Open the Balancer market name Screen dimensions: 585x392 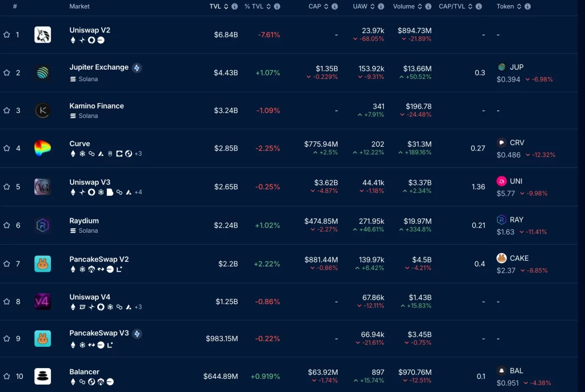pyautogui.click(x=85, y=371)
